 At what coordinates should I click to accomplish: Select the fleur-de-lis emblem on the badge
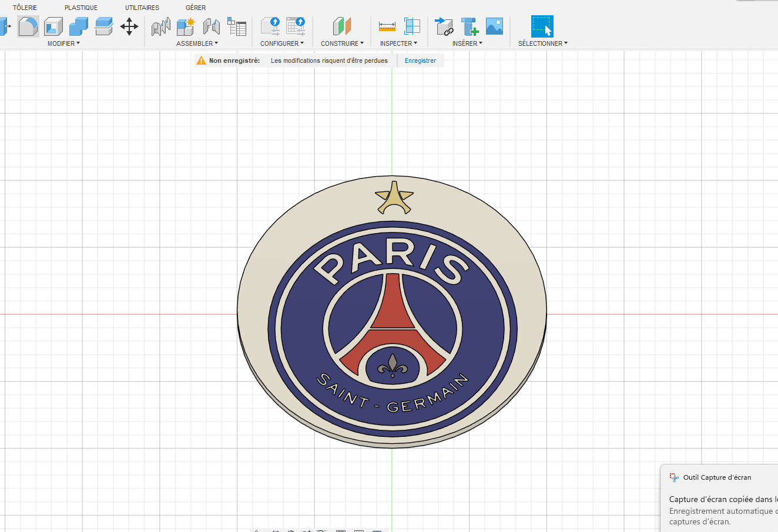[393, 366]
